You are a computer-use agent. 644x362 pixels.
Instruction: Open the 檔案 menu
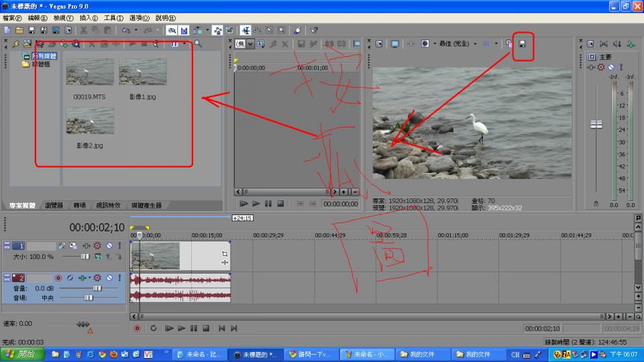[12, 18]
